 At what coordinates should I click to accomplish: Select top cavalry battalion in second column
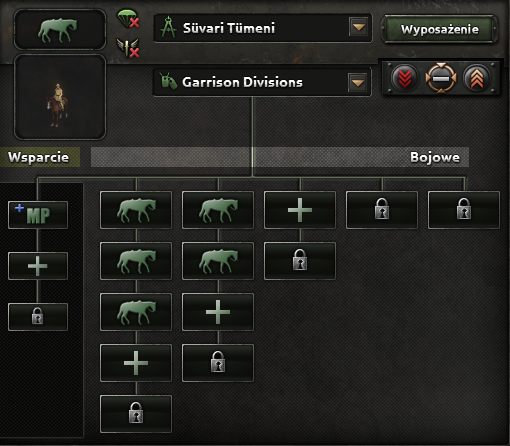pyautogui.click(x=218, y=210)
